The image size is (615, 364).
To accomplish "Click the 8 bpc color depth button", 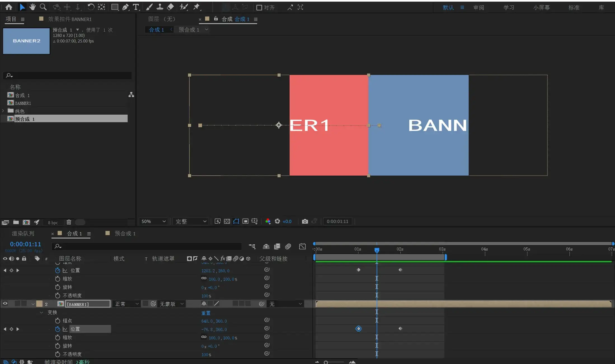I will point(53,223).
